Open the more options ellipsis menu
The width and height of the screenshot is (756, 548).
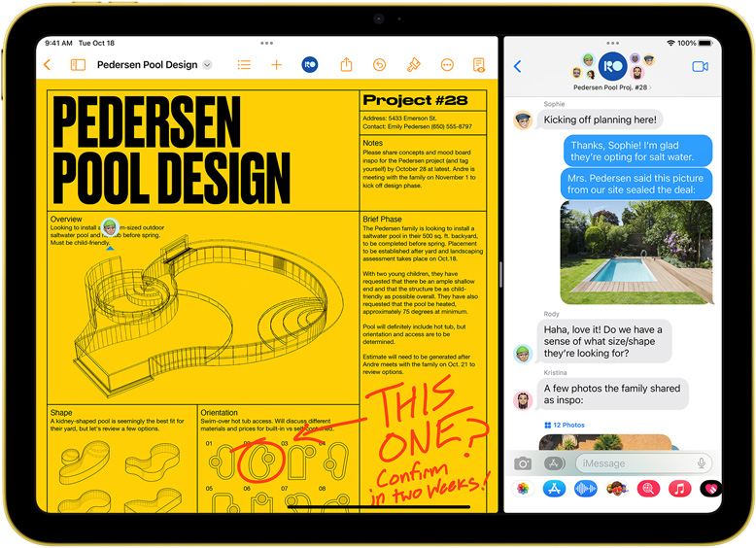pos(447,64)
